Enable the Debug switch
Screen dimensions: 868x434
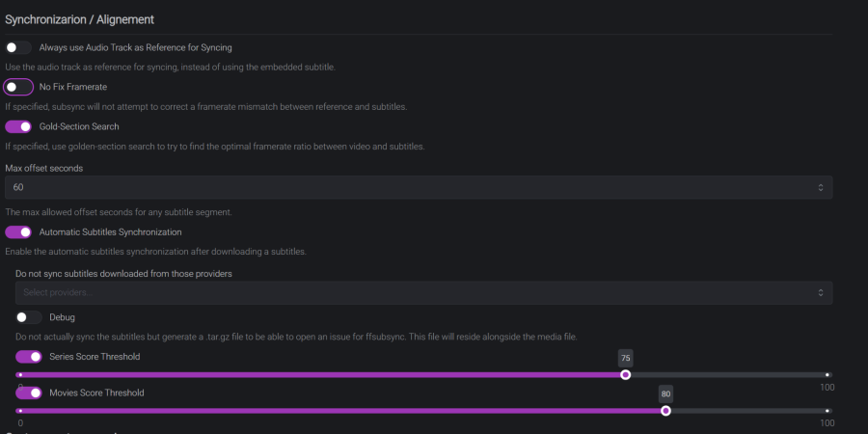coord(29,317)
